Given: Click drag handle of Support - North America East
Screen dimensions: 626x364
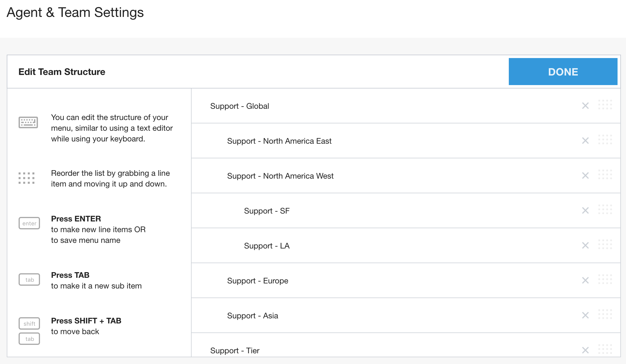Looking at the screenshot, I should click(605, 139).
